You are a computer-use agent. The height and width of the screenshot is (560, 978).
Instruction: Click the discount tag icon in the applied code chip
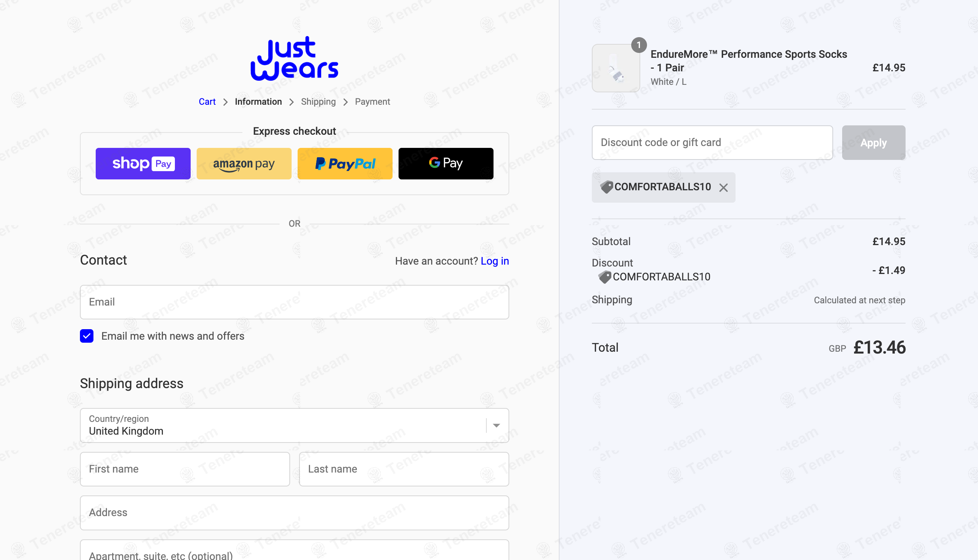606,187
